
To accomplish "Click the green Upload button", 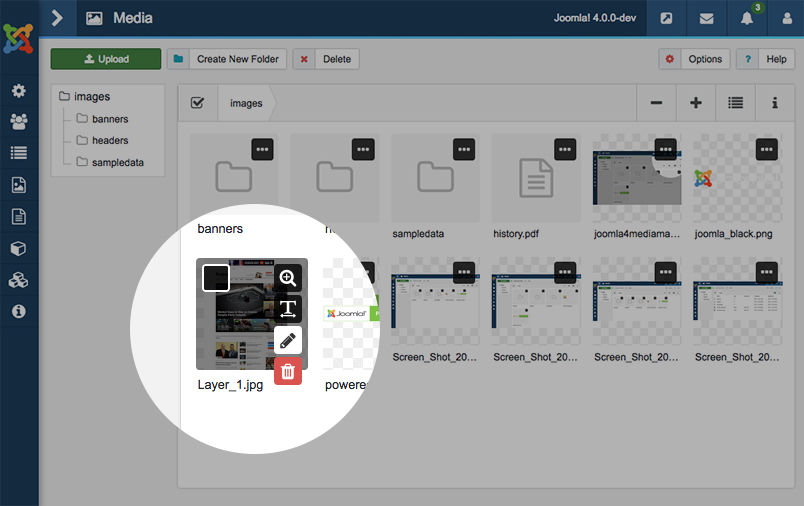I will pos(106,59).
